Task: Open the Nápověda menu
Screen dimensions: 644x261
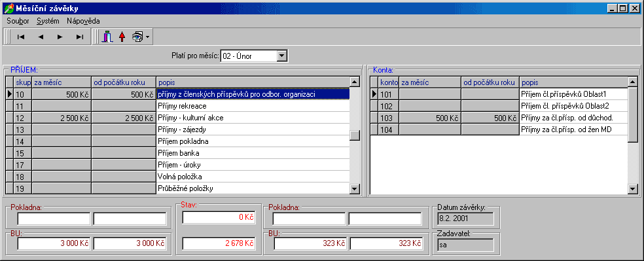Action: click(83, 21)
